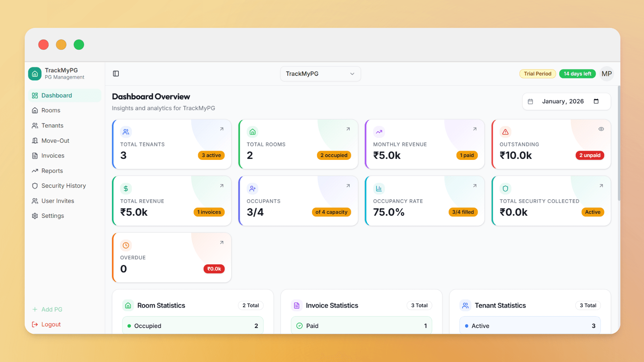Expand the Monthly Revenue card arrow
This screenshot has width=644, height=362.
(x=474, y=129)
